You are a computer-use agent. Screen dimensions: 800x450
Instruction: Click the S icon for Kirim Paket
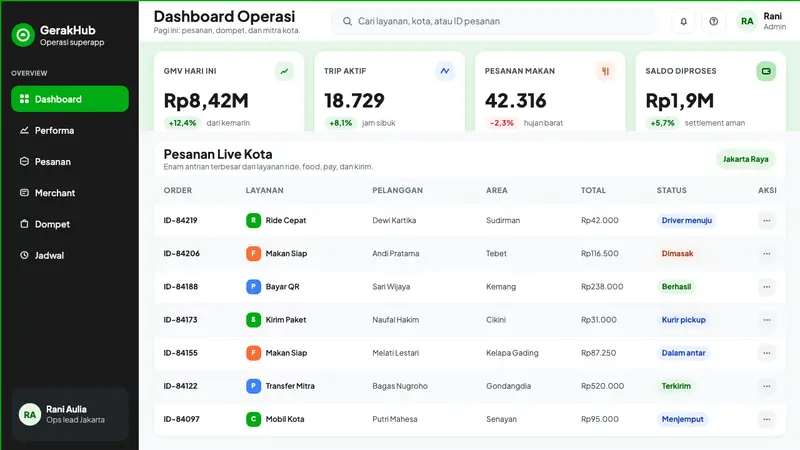[x=253, y=320]
